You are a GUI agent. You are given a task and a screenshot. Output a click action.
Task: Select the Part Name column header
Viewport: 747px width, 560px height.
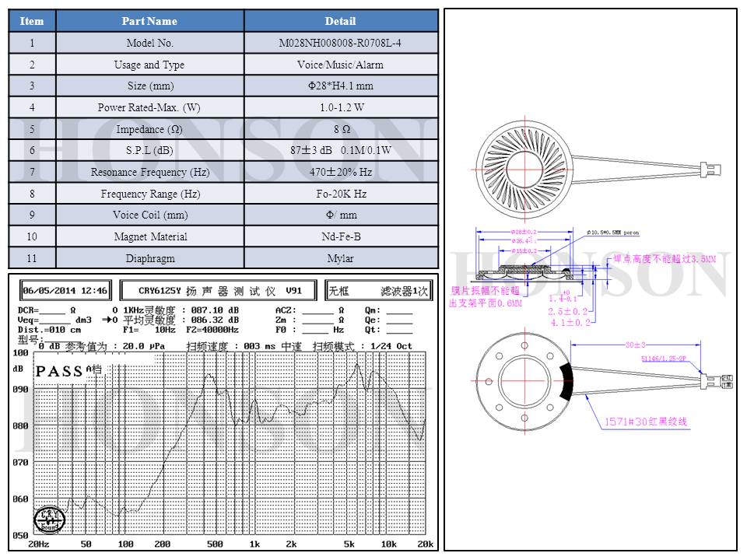[149, 21]
